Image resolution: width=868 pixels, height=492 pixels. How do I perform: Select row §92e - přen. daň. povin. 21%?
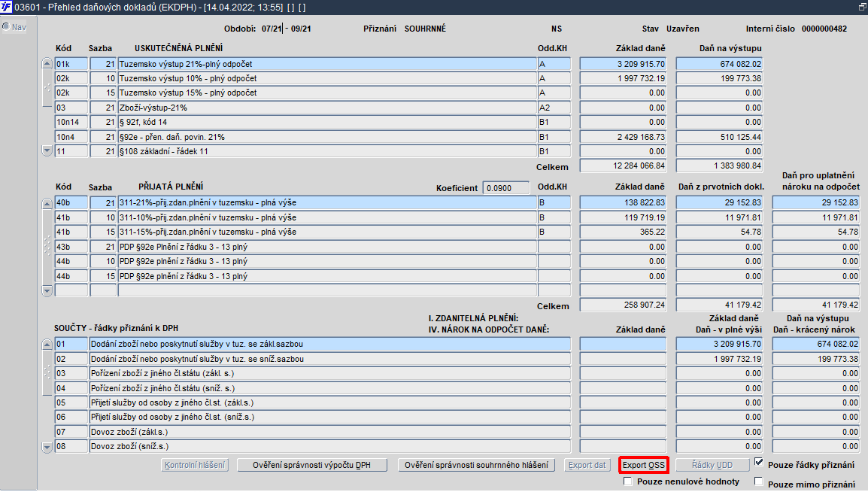(x=327, y=137)
